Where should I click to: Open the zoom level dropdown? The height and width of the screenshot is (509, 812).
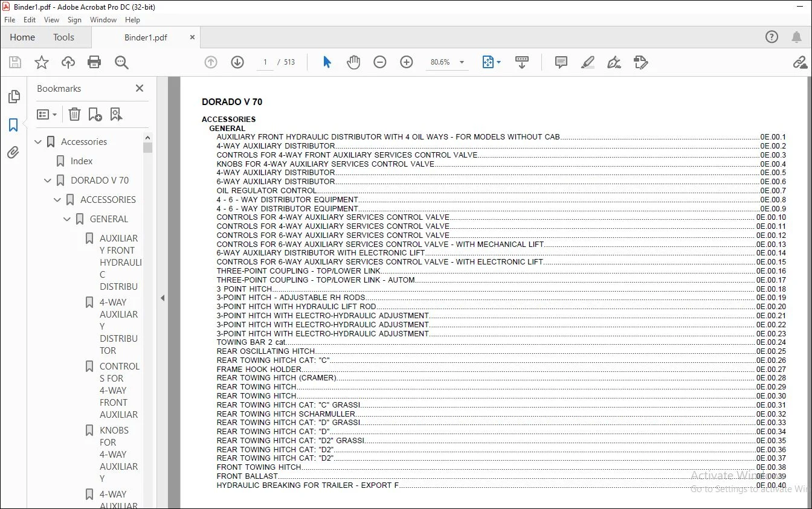pos(462,62)
